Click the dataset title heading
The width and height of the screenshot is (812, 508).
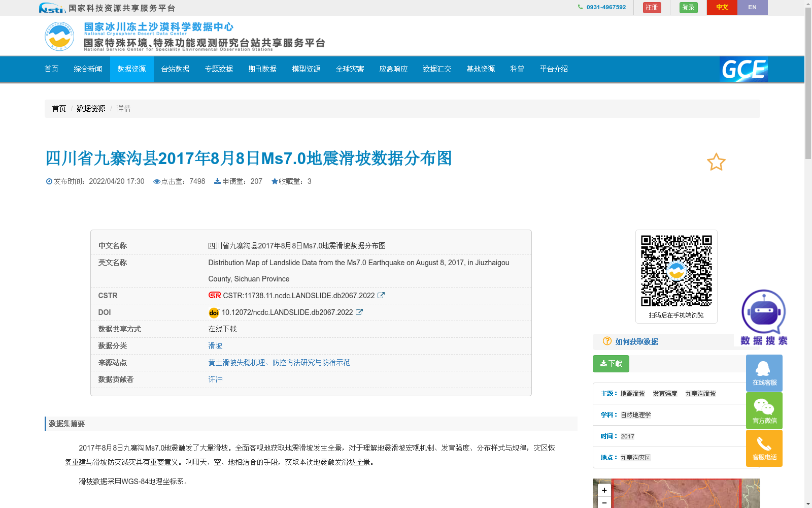tap(249, 158)
